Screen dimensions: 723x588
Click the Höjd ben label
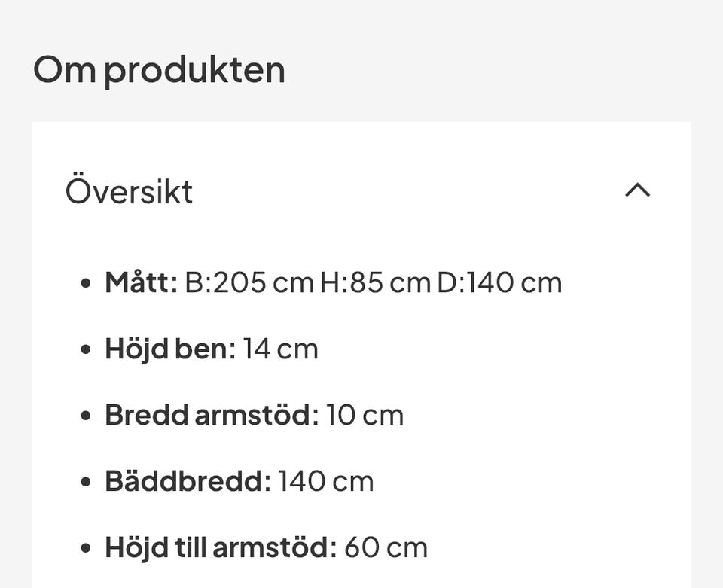coord(170,349)
